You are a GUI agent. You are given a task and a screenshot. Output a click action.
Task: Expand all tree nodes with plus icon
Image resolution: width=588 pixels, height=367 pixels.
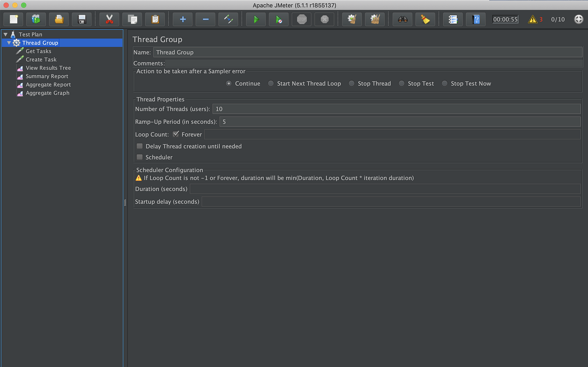tap(182, 19)
